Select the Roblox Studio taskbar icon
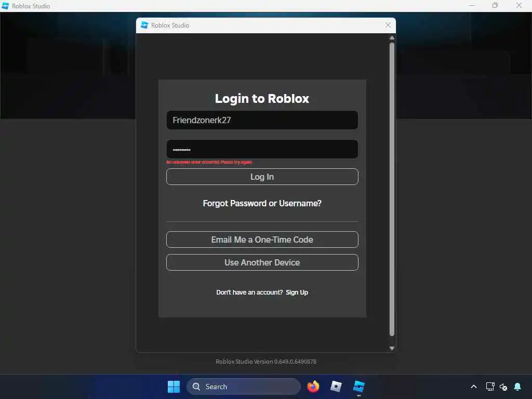The width and height of the screenshot is (532, 399). 358,387
